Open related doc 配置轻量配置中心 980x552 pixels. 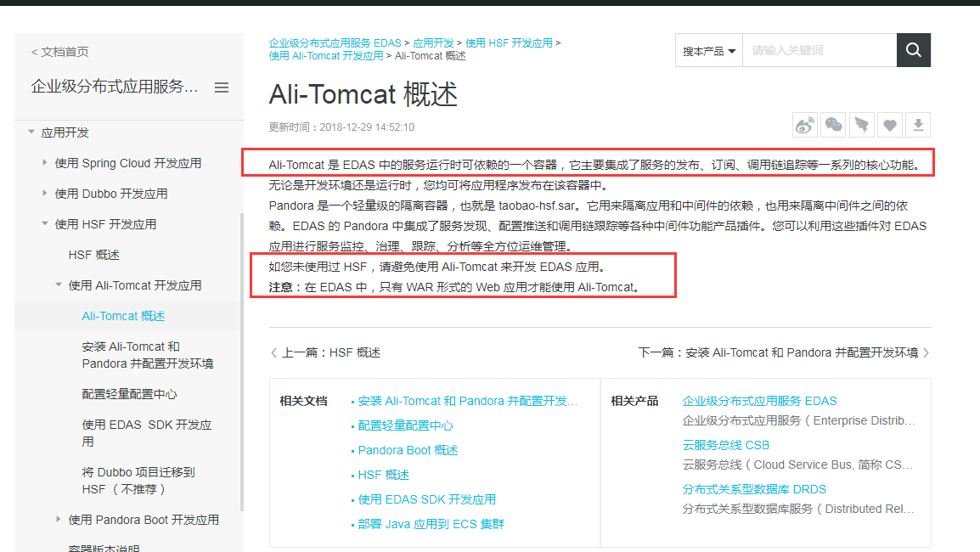coord(405,425)
